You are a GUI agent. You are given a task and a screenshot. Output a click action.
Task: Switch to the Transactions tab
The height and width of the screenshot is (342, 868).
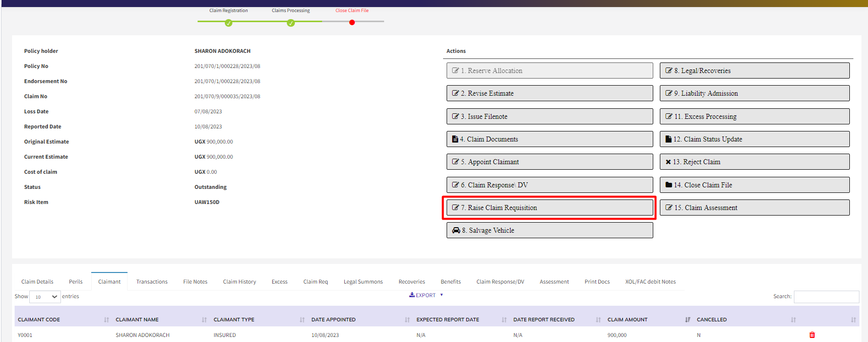point(152,282)
